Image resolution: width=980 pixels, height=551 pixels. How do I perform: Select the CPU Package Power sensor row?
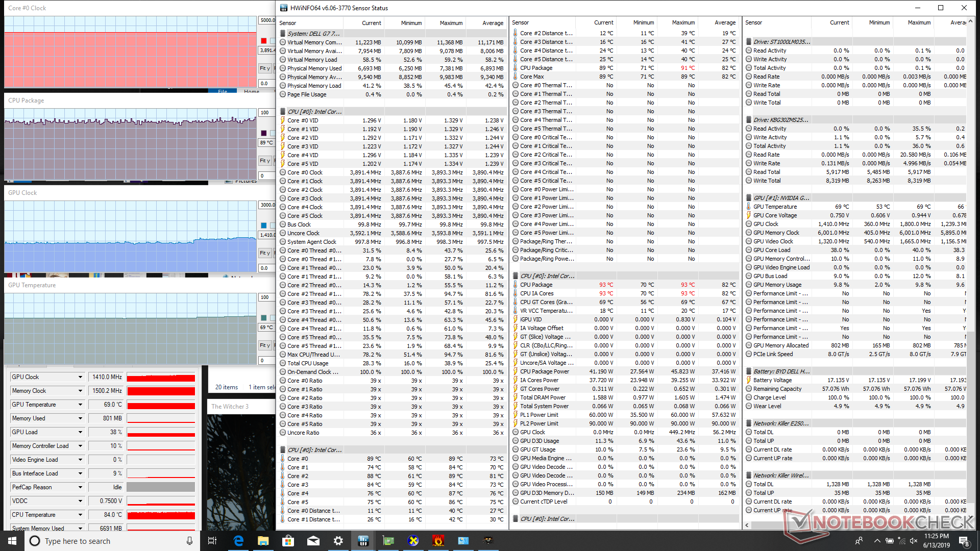click(545, 371)
